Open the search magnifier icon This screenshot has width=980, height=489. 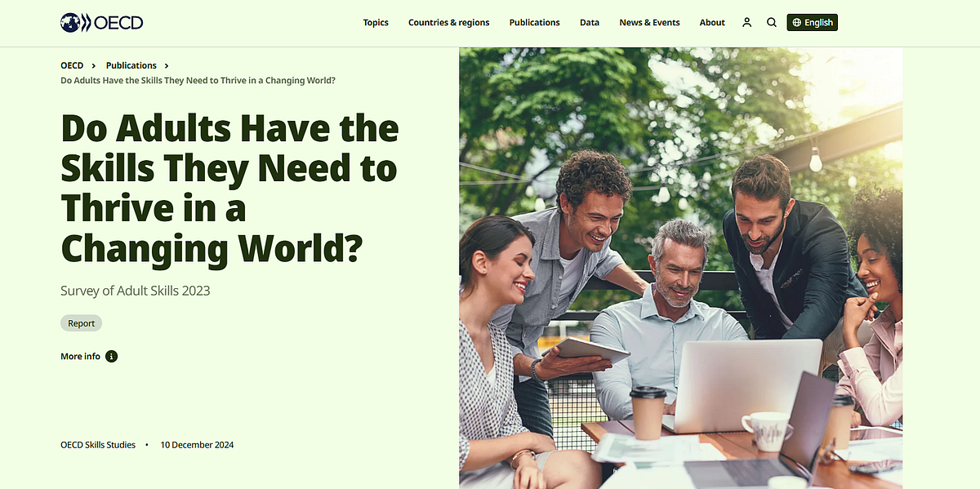pyautogui.click(x=772, y=23)
